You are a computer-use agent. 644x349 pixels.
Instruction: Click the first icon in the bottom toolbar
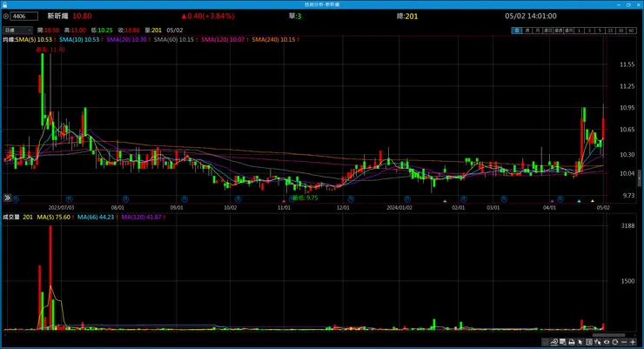click(x=545, y=342)
